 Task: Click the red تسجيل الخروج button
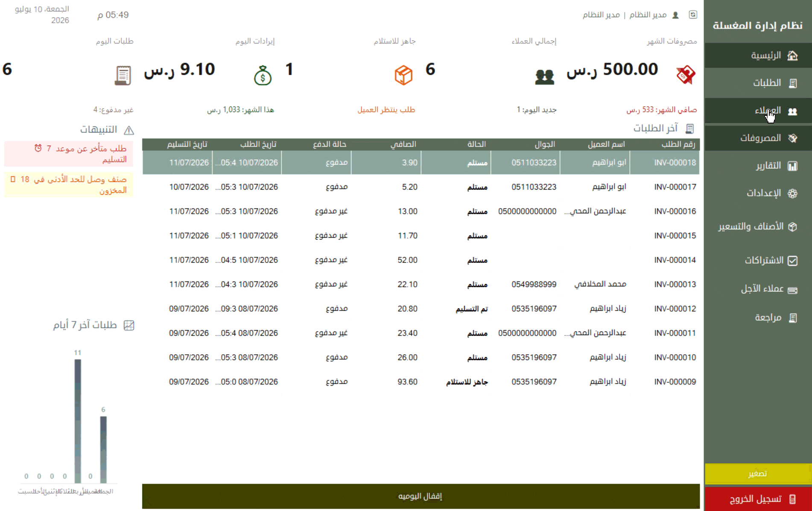[758, 499]
